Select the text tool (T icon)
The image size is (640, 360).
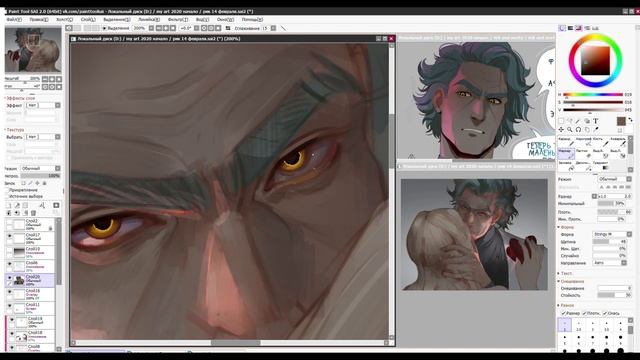click(596, 121)
